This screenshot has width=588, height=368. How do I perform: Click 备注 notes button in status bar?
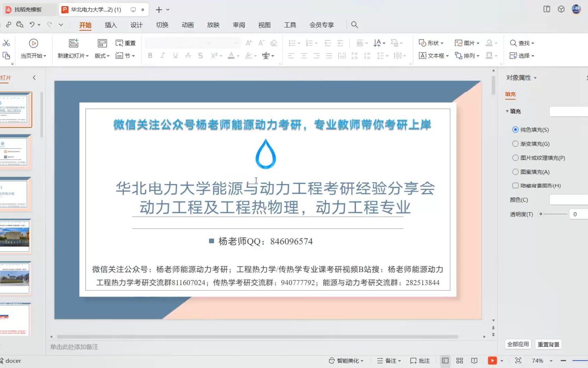389,361
